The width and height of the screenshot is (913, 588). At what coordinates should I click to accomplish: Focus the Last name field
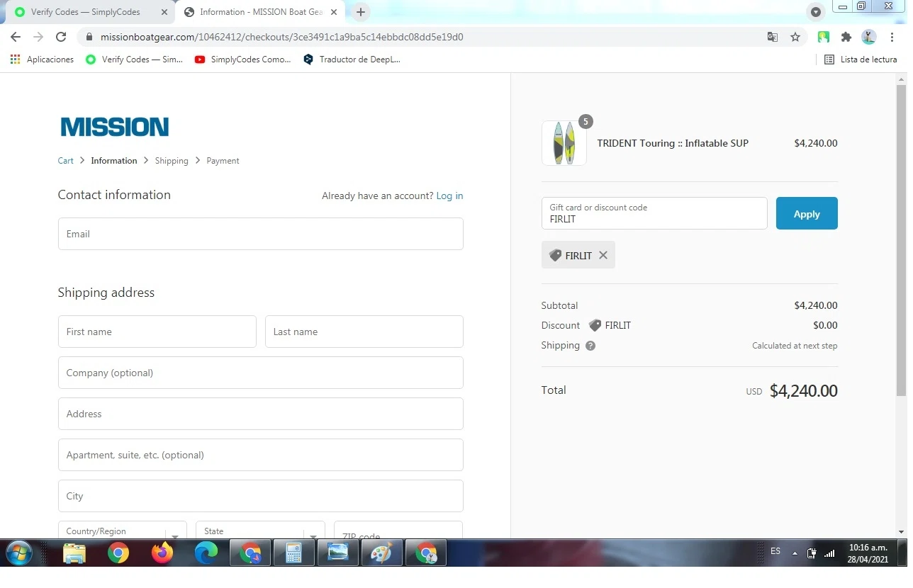(364, 332)
